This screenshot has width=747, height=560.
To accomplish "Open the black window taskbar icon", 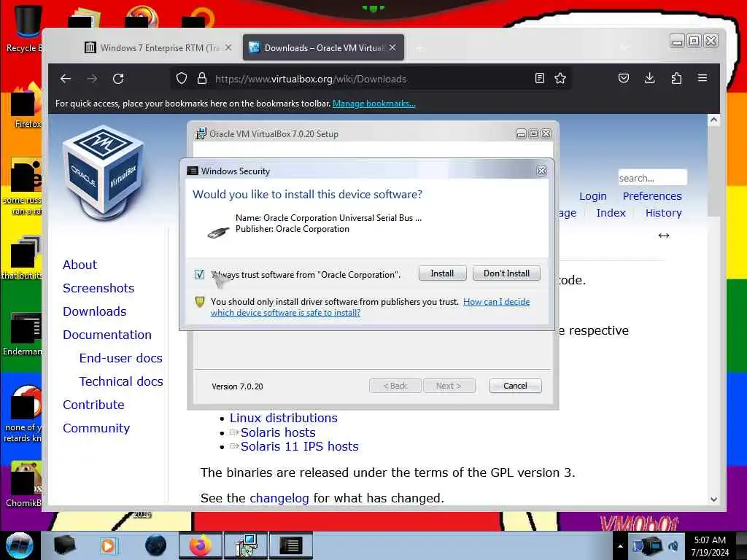I will (291, 545).
